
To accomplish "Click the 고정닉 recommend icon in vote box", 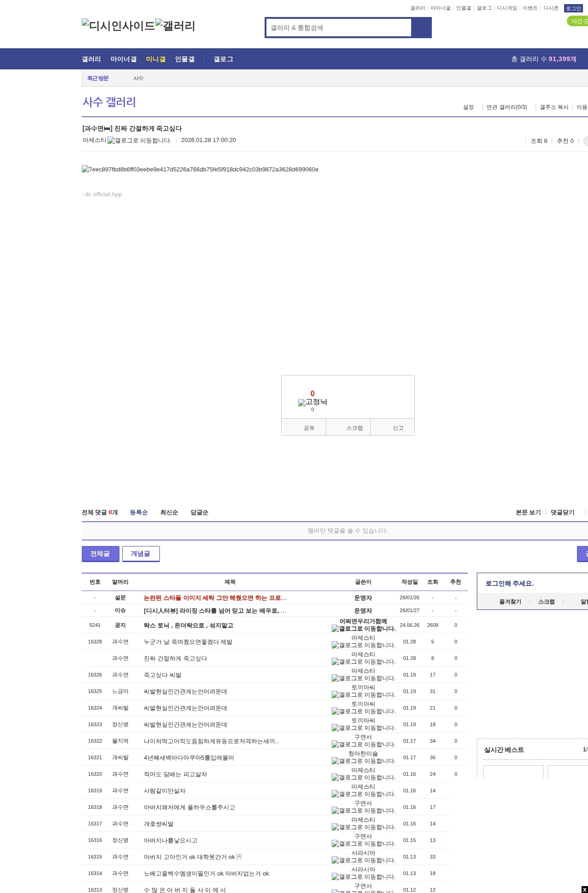I will [x=312, y=402].
